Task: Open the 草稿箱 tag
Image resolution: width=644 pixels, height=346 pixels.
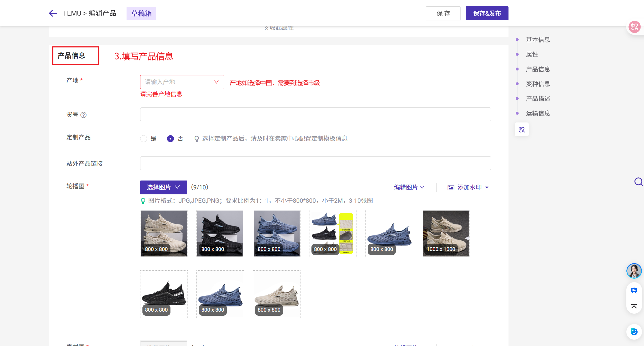Action: pyautogui.click(x=141, y=13)
